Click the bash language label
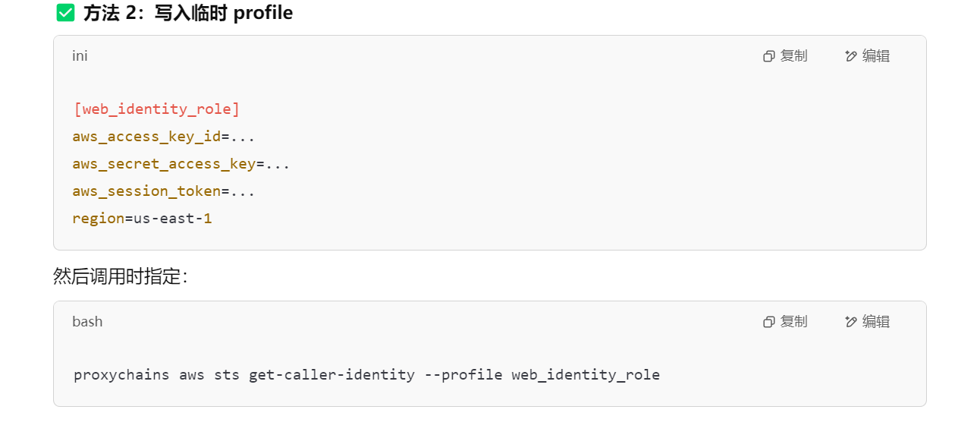The width and height of the screenshot is (980, 435). click(x=87, y=321)
